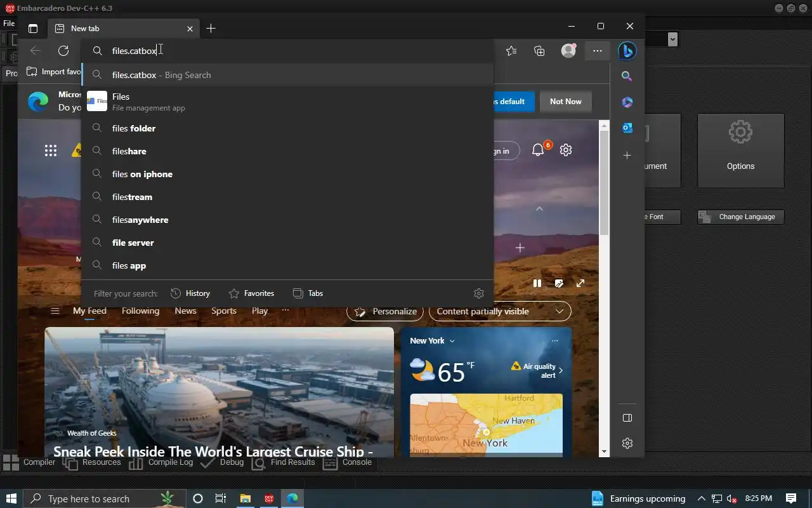Expand the background image to fullscreen
The width and height of the screenshot is (812, 508).
(x=580, y=283)
